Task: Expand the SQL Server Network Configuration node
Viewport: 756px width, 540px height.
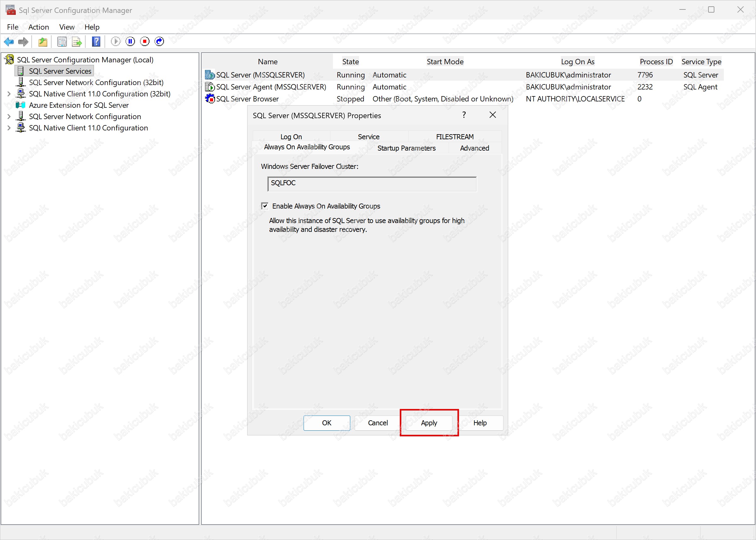Action: point(9,116)
